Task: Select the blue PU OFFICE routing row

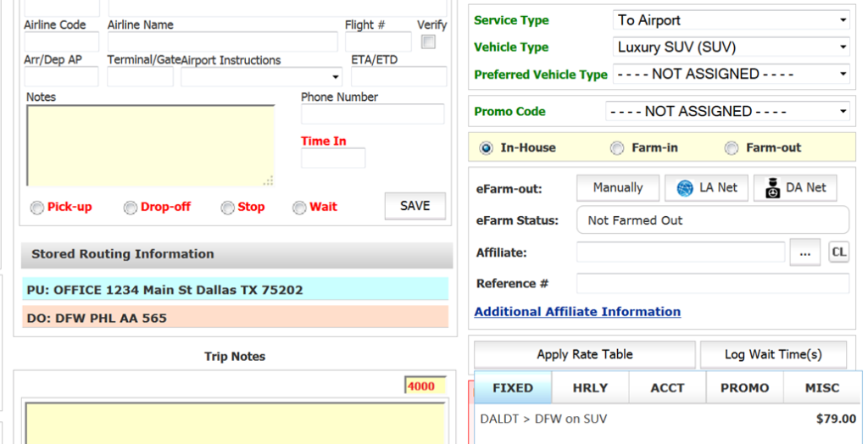Action: (235, 290)
